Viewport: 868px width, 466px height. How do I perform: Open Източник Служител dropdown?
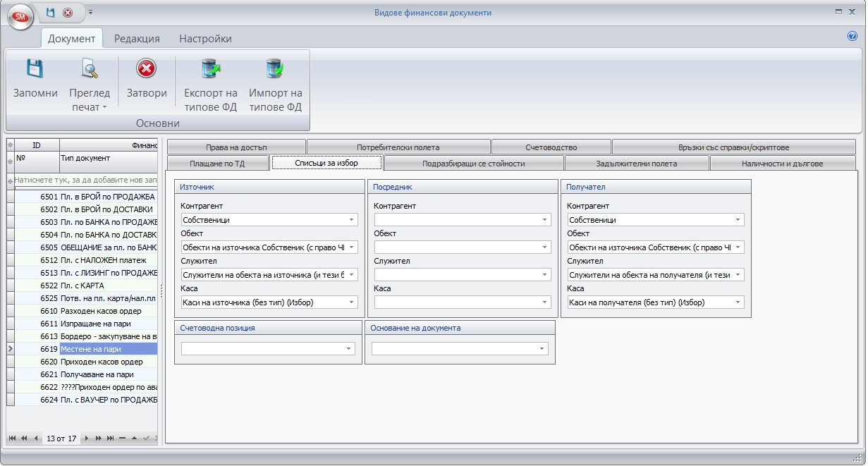(350, 275)
